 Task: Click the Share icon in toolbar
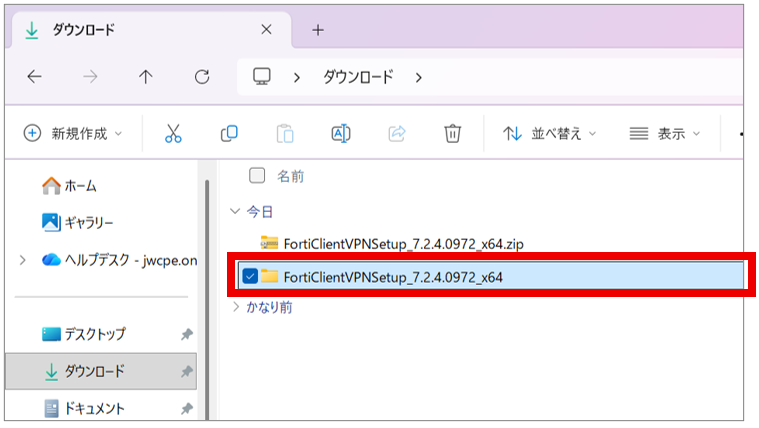click(397, 133)
